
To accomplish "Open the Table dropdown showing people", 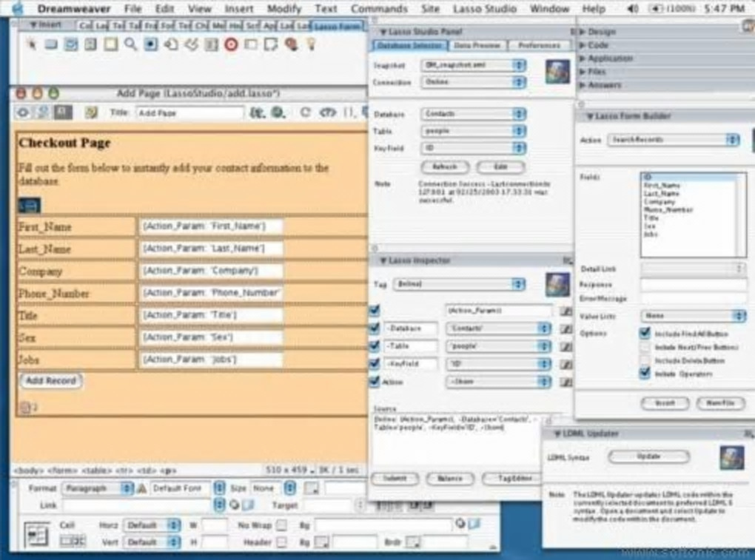I will pyautogui.click(x=473, y=131).
